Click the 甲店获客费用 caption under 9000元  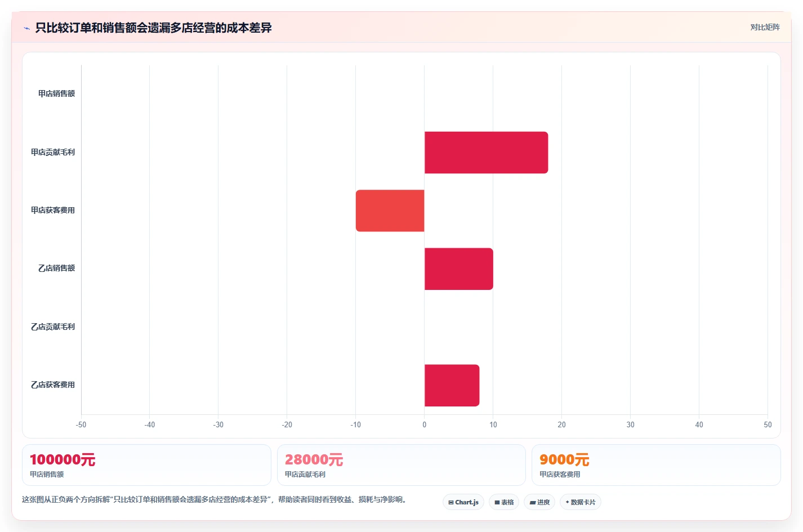[x=560, y=475]
